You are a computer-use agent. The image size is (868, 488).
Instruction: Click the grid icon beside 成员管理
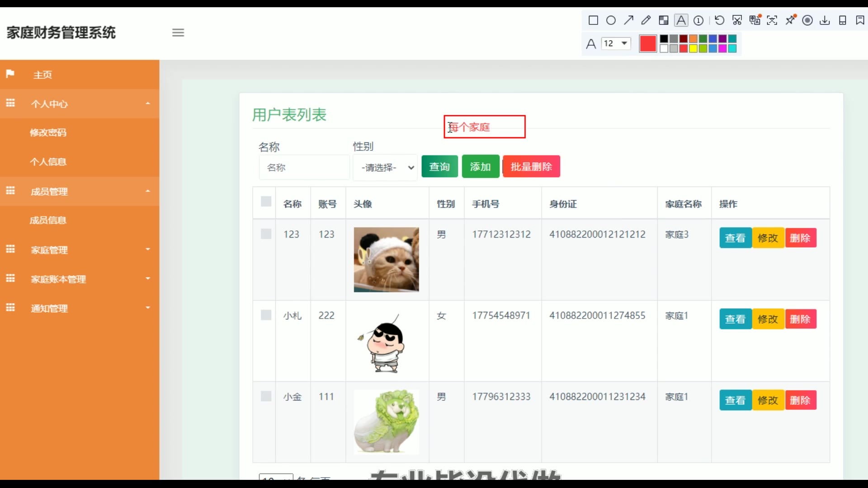[x=10, y=191]
